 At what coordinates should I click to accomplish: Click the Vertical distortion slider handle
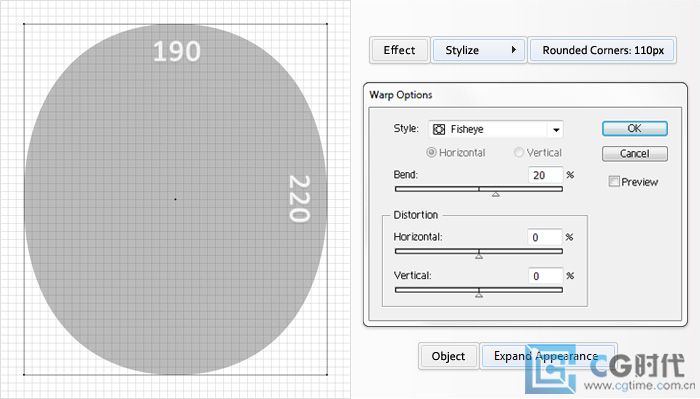(x=479, y=295)
